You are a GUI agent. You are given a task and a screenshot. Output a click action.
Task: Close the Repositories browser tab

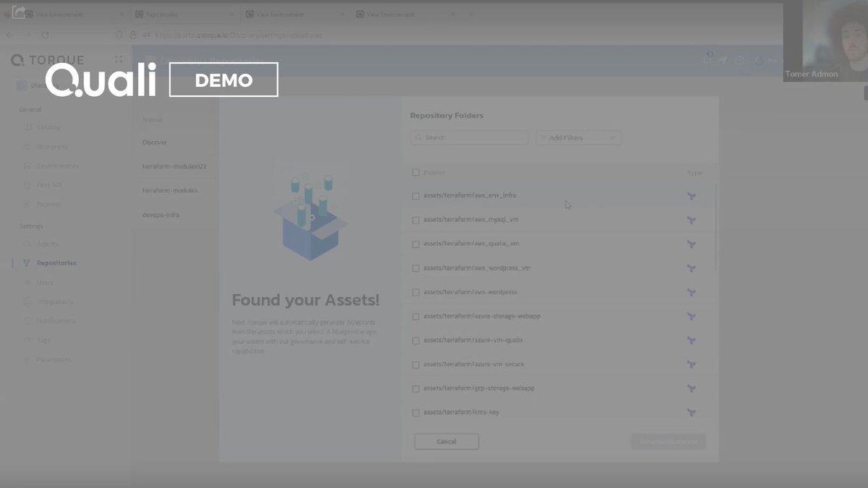coord(231,14)
